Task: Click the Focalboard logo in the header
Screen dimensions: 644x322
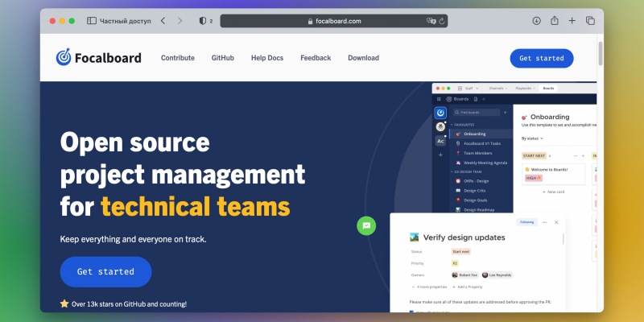Action: pos(98,58)
